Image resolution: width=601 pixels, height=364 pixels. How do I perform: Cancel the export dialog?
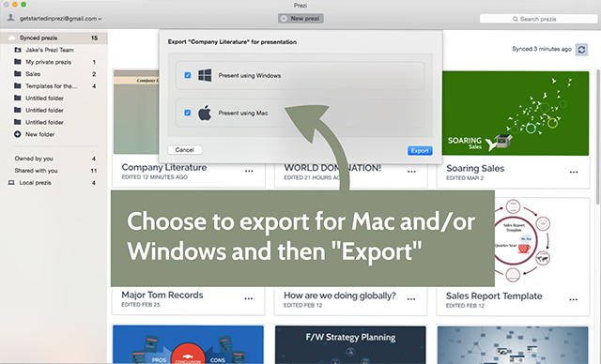(185, 150)
